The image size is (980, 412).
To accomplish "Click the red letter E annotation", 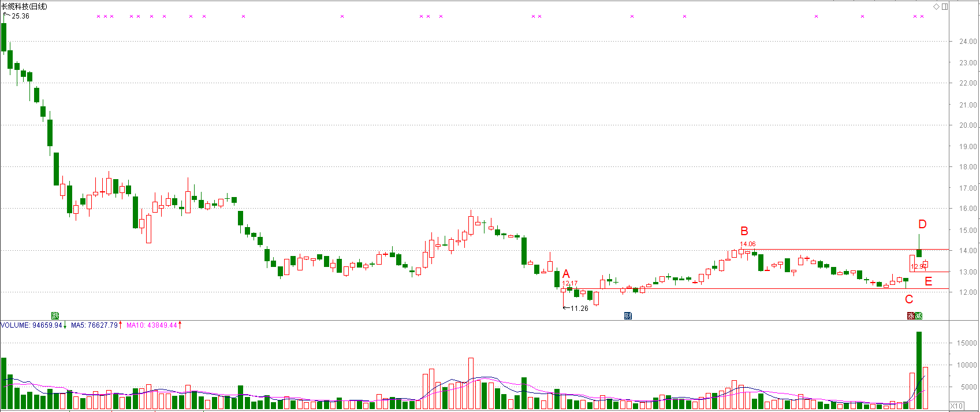I will [x=929, y=282].
